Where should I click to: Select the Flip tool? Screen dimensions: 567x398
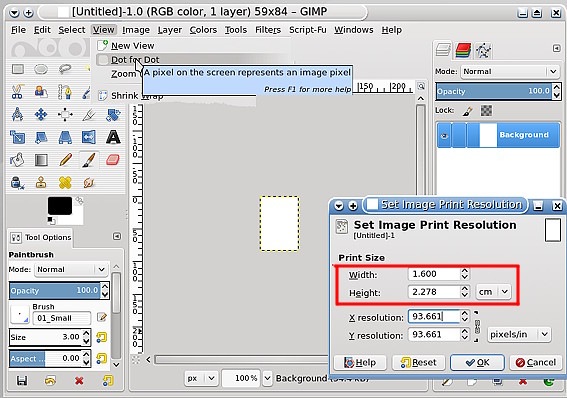click(89, 137)
